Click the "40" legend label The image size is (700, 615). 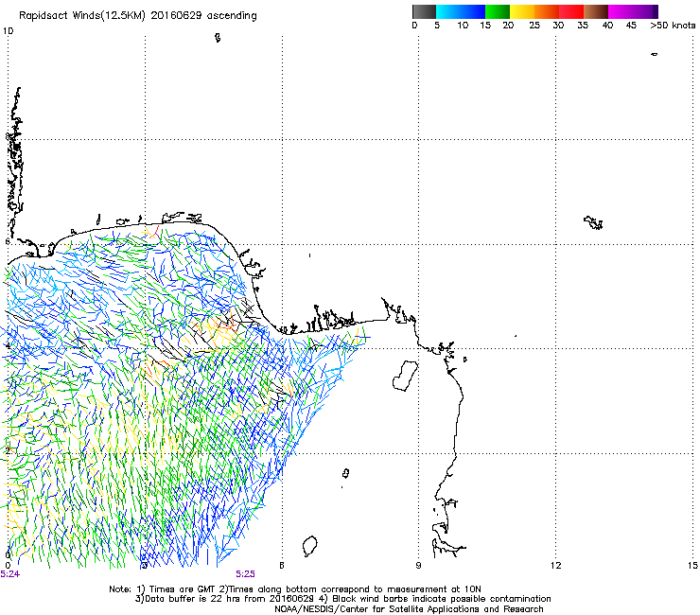(x=607, y=26)
